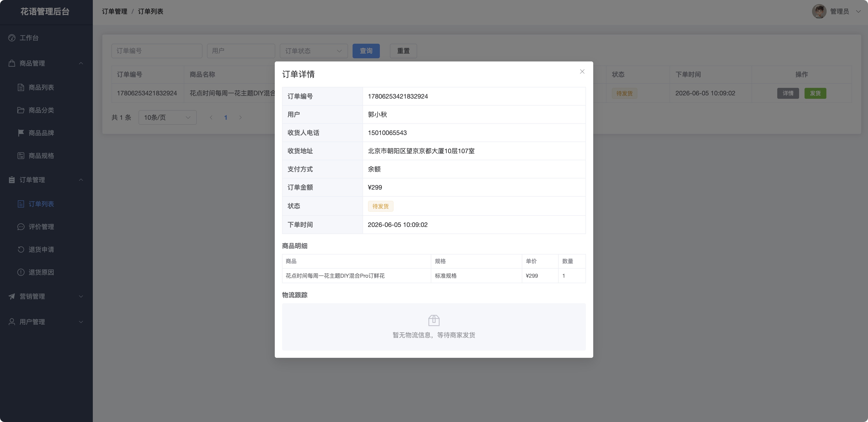
Task: Click the administrator avatar image
Action: [x=819, y=11]
